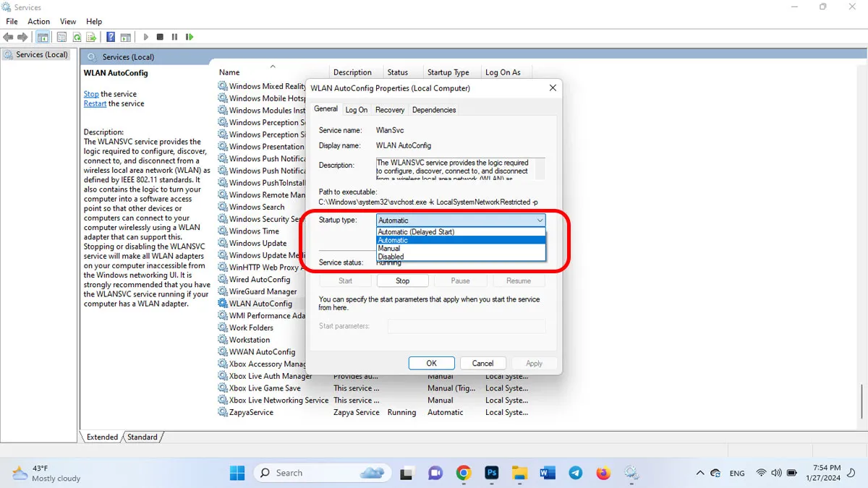Viewport: 868px width, 488px height.
Task: Open Word from the taskbar
Action: pos(548,473)
